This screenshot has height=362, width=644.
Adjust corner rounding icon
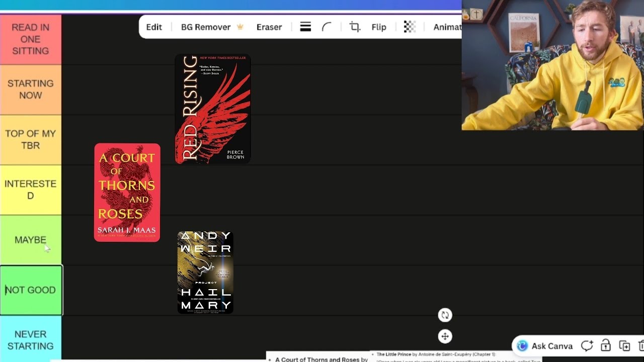tap(327, 27)
